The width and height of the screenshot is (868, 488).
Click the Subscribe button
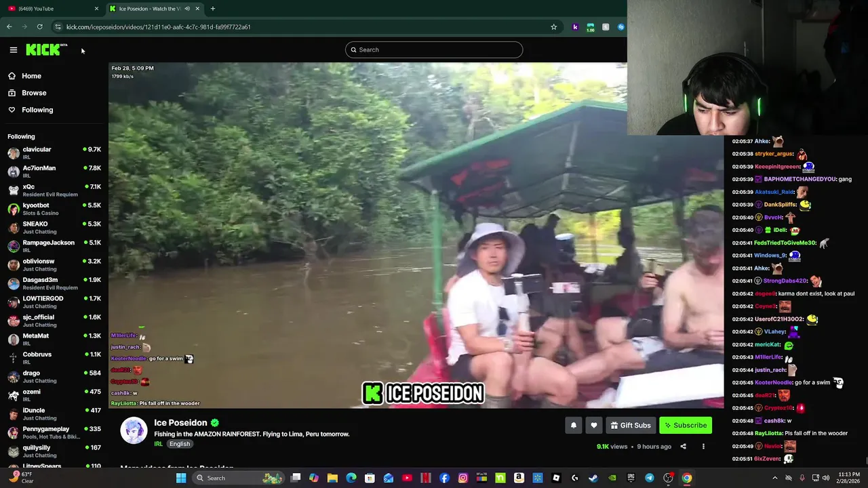686,426
